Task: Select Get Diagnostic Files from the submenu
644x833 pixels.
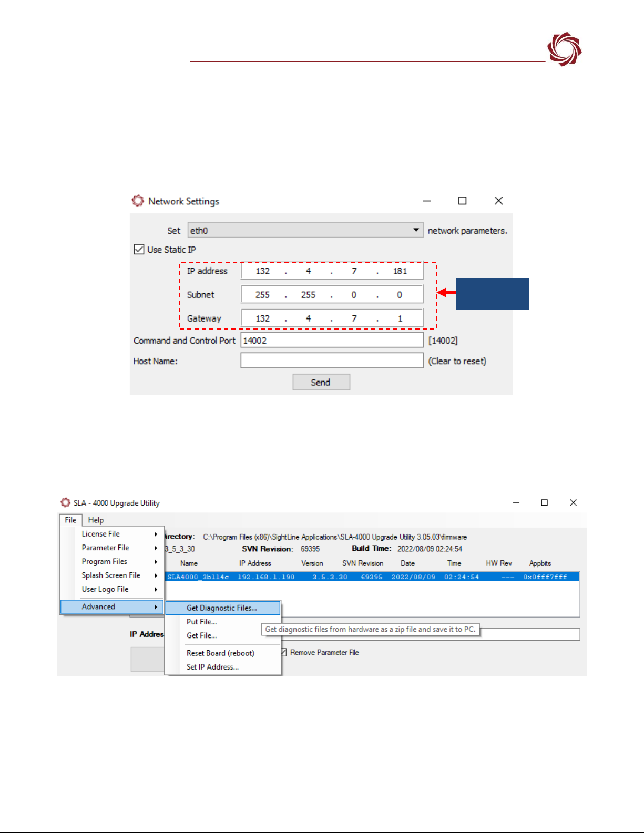Action: (x=223, y=608)
